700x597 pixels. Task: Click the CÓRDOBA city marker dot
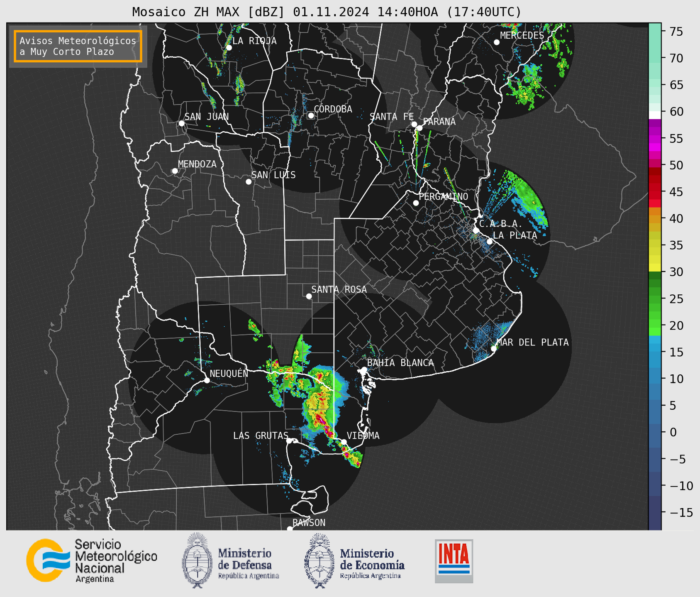pos(311,115)
